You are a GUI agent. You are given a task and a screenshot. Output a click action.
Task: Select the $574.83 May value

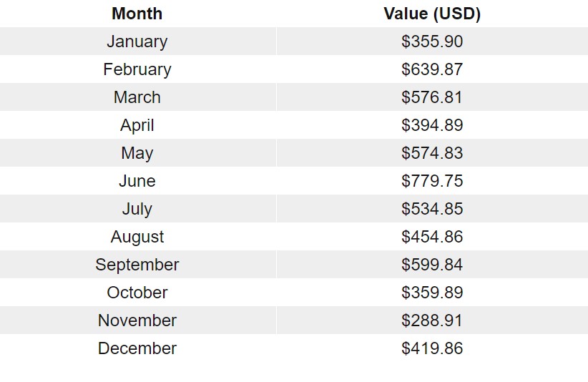coord(432,153)
